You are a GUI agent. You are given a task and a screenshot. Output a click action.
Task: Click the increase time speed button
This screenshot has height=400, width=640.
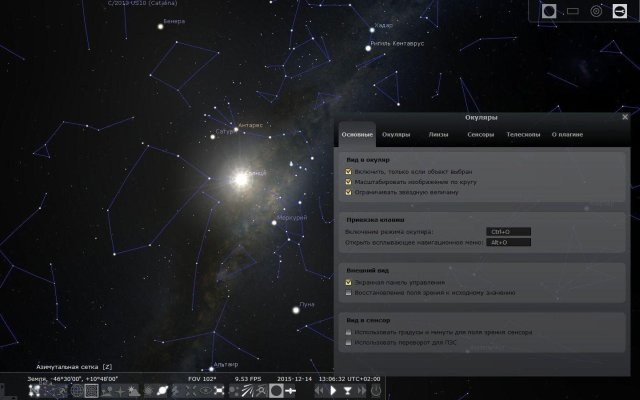click(362, 390)
